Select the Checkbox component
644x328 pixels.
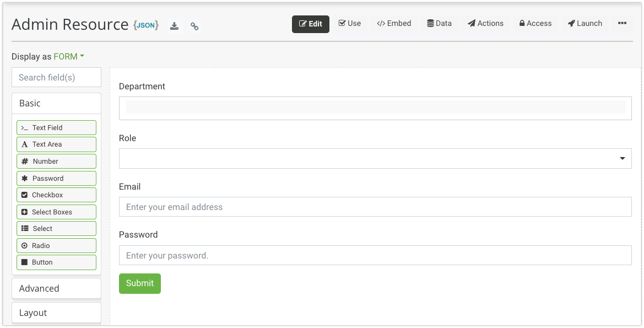pyautogui.click(x=56, y=195)
